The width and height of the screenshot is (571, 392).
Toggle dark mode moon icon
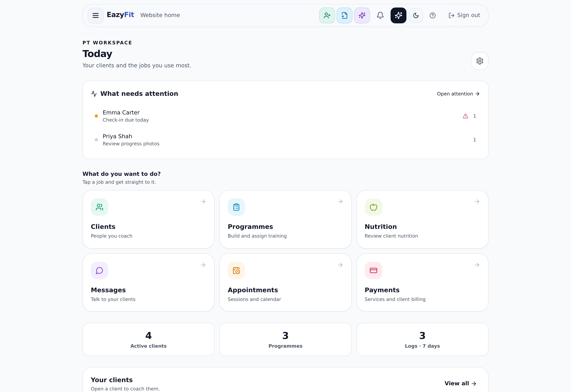click(416, 15)
